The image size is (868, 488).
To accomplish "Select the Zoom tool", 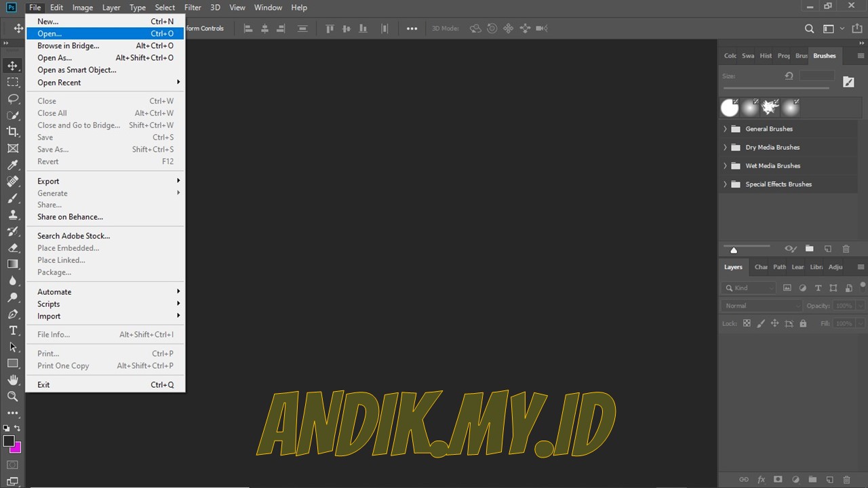I will click(x=12, y=396).
